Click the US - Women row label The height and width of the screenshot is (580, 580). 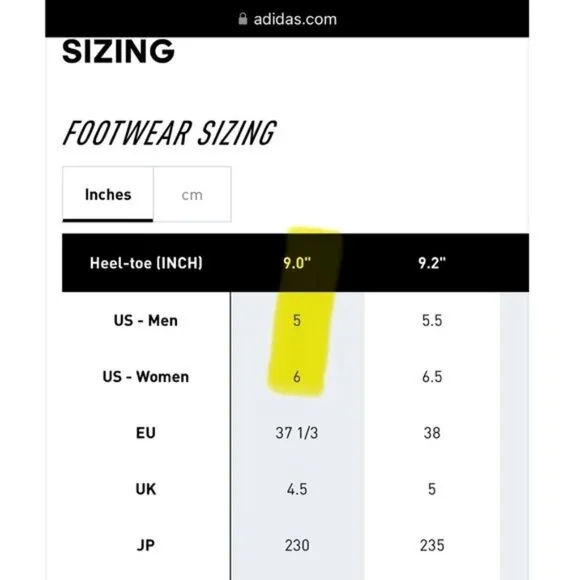pos(146,377)
